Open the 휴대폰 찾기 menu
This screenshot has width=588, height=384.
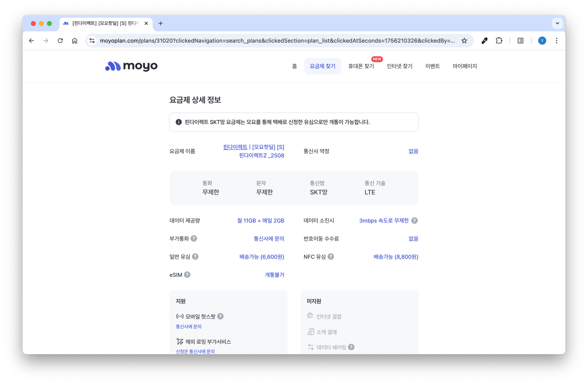361,66
